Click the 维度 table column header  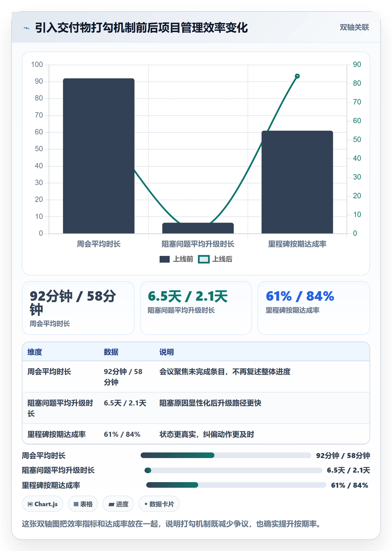point(35,352)
